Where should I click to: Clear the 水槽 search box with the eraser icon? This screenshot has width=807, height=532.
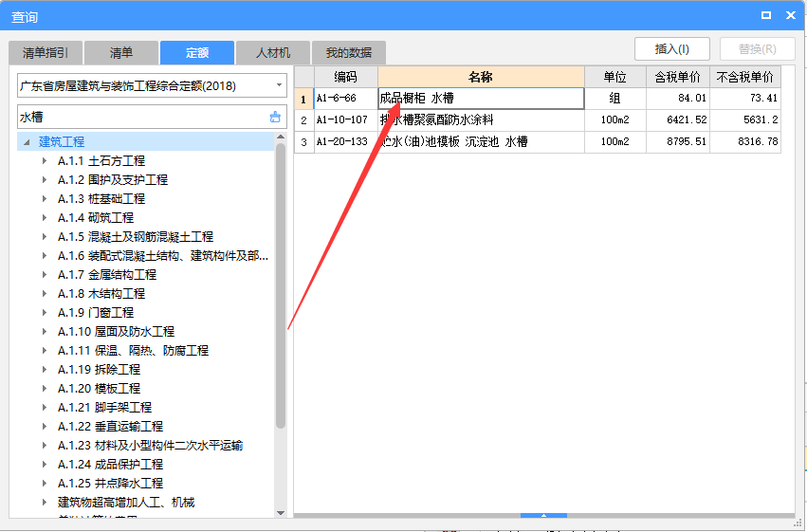275,117
